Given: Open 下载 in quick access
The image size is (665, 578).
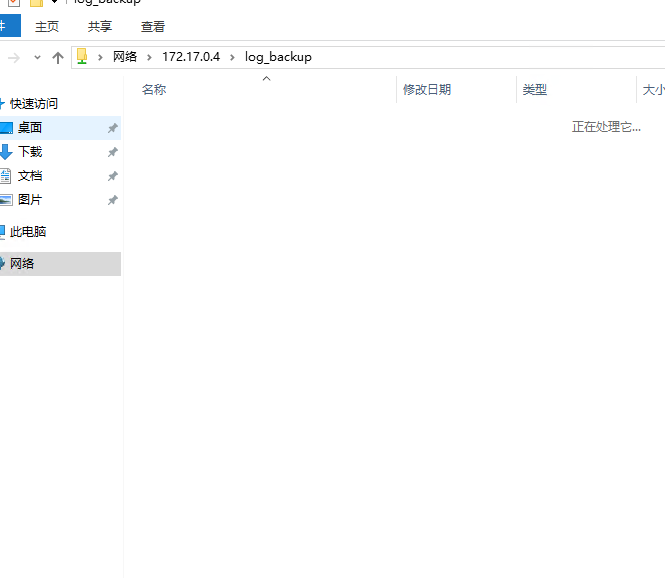Looking at the screenshot, I should pyautogui.click(x=30, y=152).
